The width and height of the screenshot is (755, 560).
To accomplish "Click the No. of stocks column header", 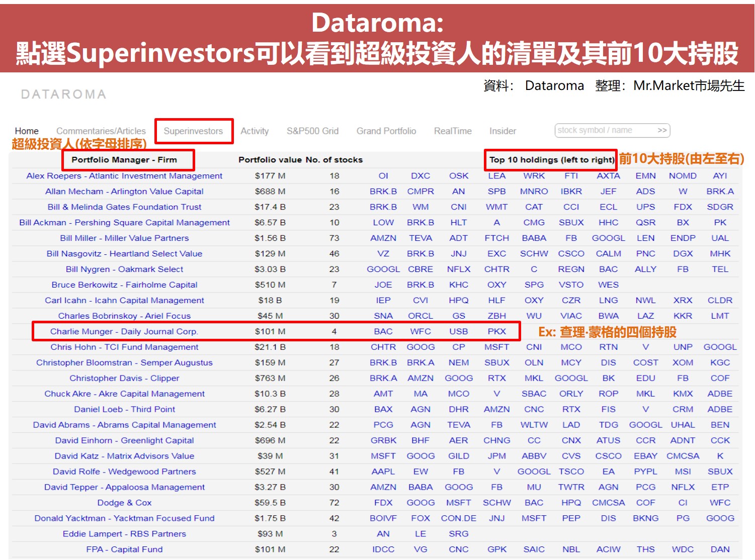I will (x=334, y=160).
